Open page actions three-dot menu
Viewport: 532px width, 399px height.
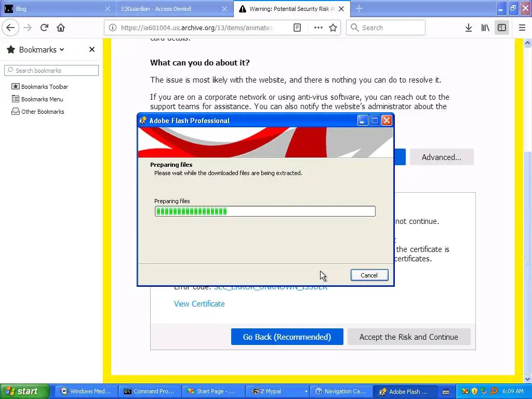coord(318,28)
